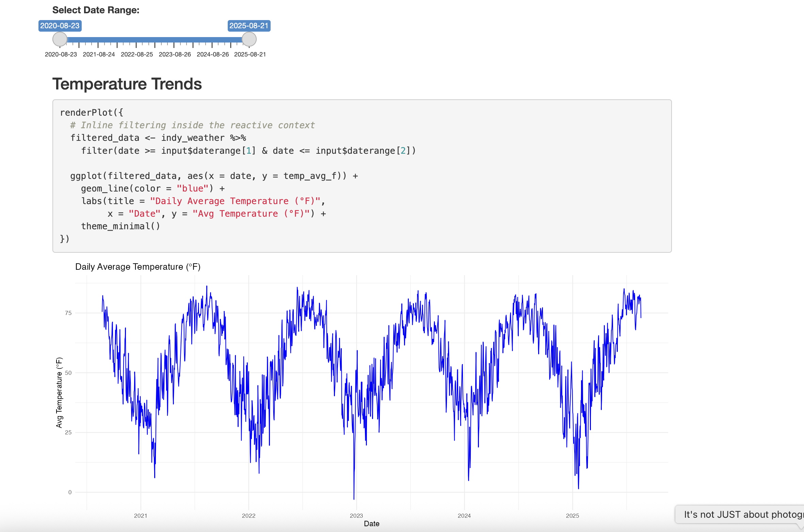The width and height of the screenshot is (804, 532).
Task: Click the left date range slider handle
Action: coord(60,39)
